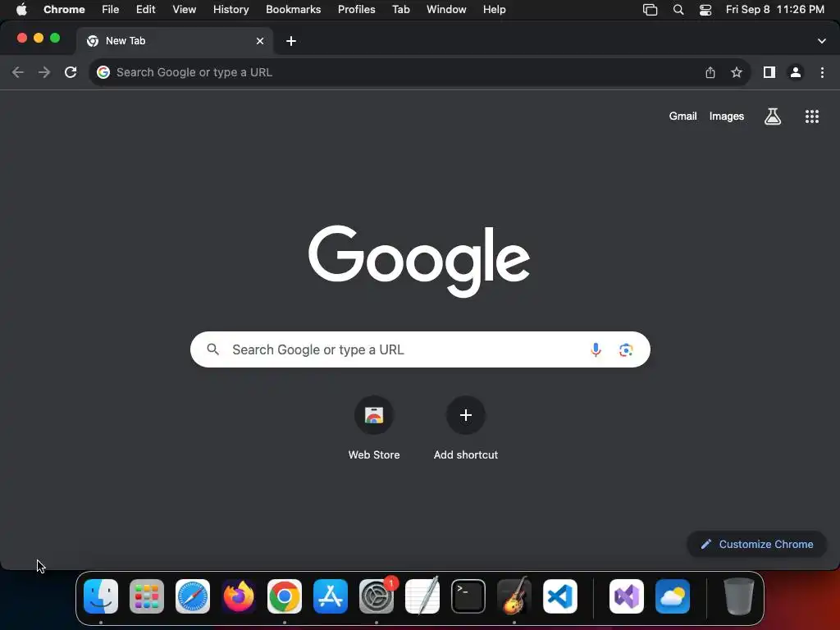Open Finder from the Dock

101,596
